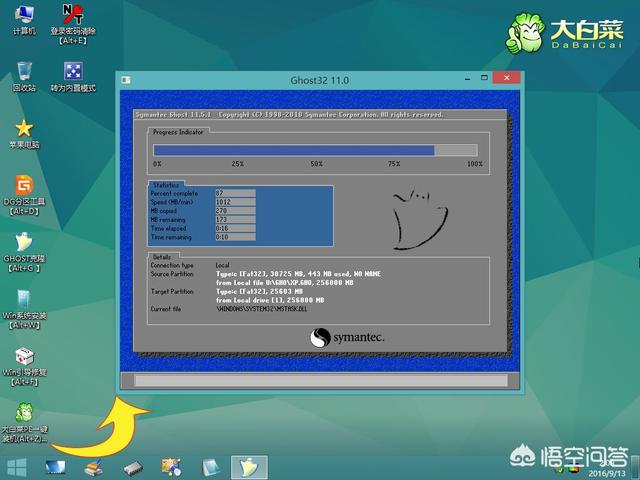Viewport: 640px width, 480px height.
Task: Click the MB copied value 270
Action: [x=236, y=211]
